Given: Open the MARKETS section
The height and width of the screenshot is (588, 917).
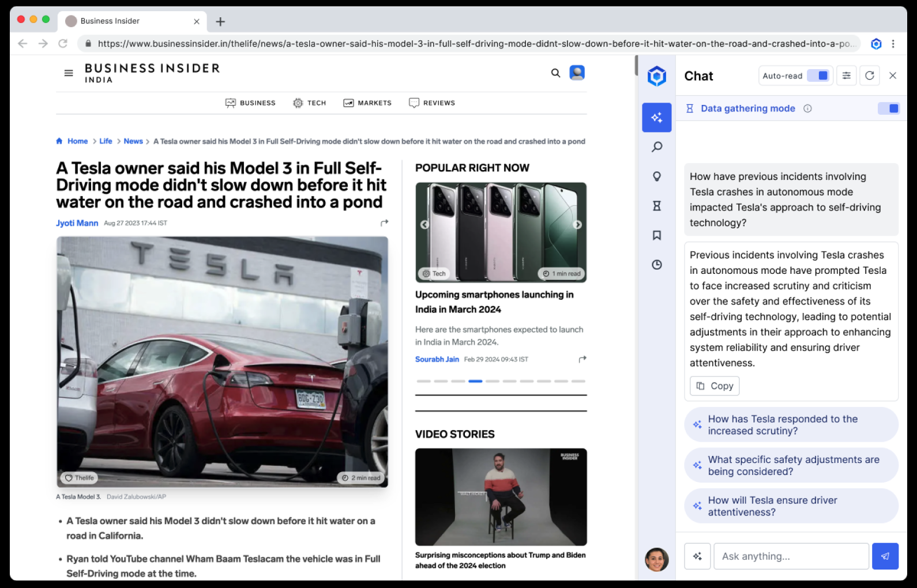Looking at the screenshot, I should [367, 103].
